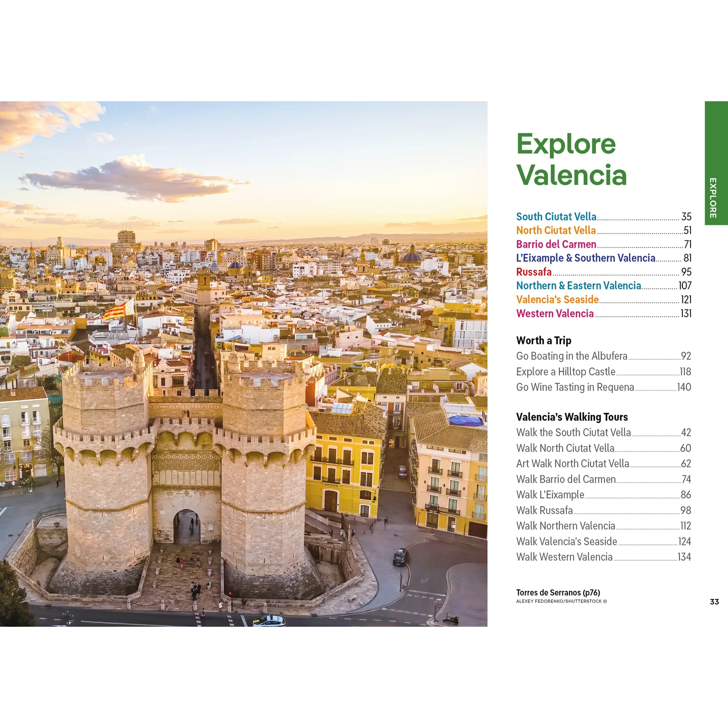
Task: Open the North Ciutat Vella chapter entry
Action: 556,230
